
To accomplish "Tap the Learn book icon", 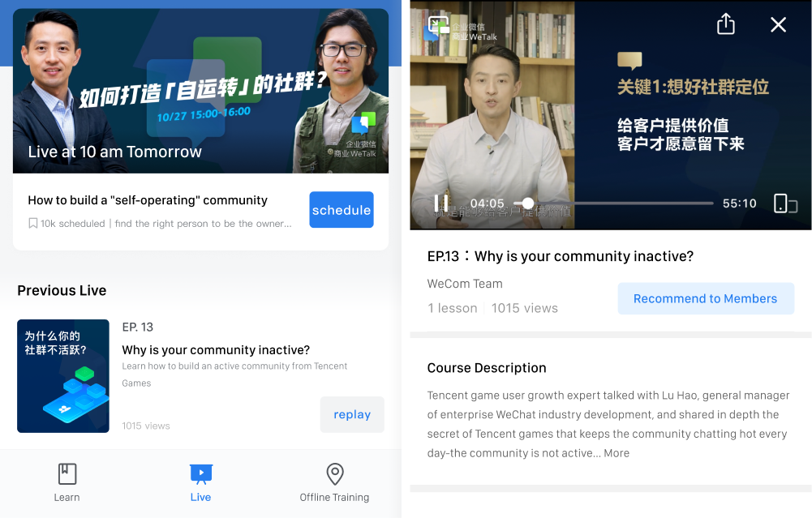I will [x=67, y=474].
